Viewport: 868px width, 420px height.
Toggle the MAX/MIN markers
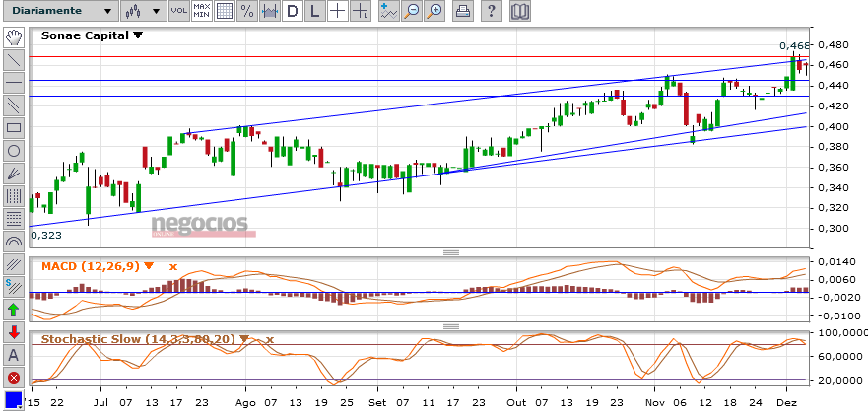pos(201,12)
